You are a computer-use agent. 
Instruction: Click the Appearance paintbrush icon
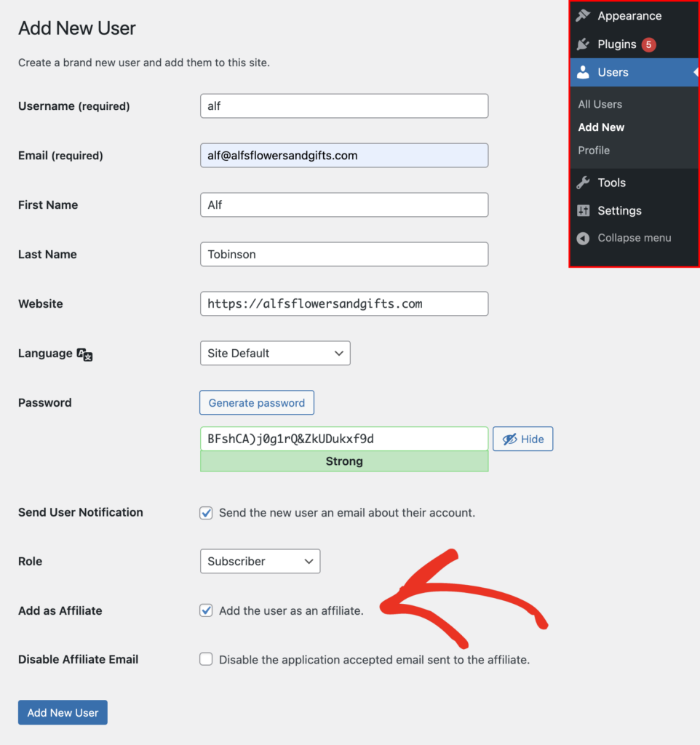click(583, 16)
